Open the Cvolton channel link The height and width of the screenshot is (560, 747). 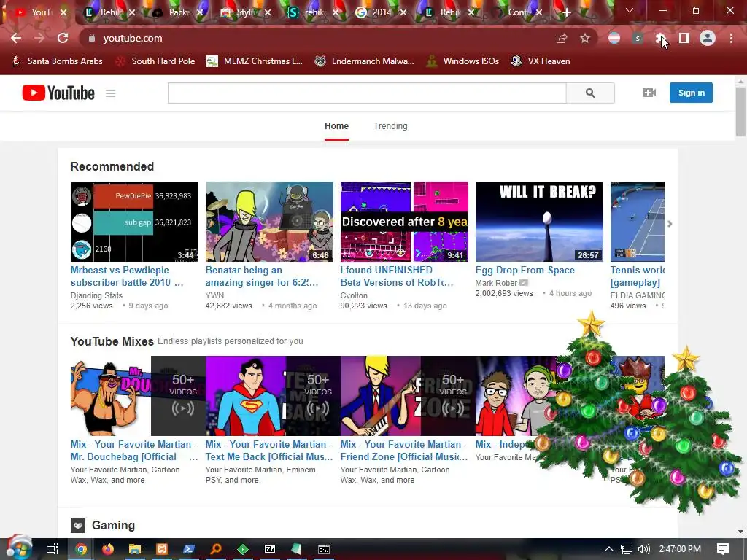tap(354, 295)
